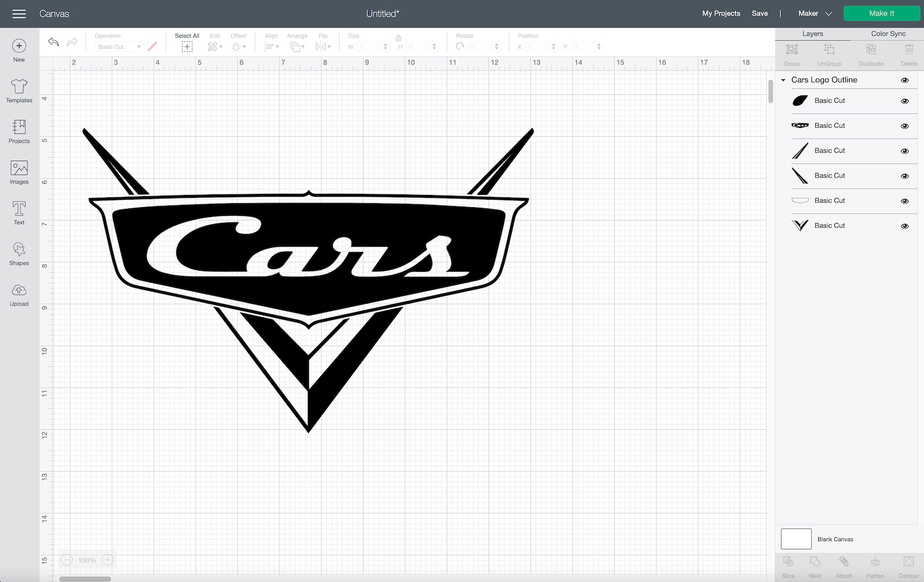Click the Contour tool
924x582 pixels.
click(908, 562)
